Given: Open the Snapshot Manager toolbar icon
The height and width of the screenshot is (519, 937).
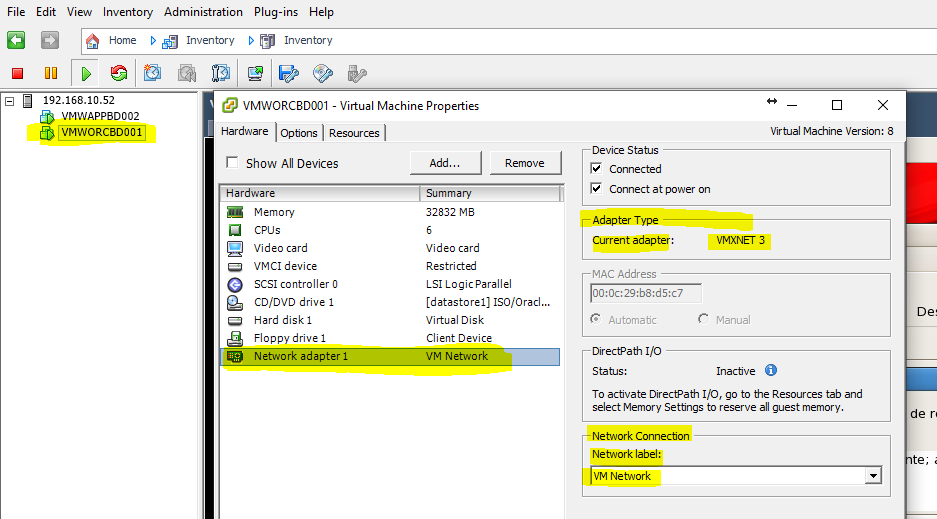Looking at the screenshot, I should [x=221, y=73].
